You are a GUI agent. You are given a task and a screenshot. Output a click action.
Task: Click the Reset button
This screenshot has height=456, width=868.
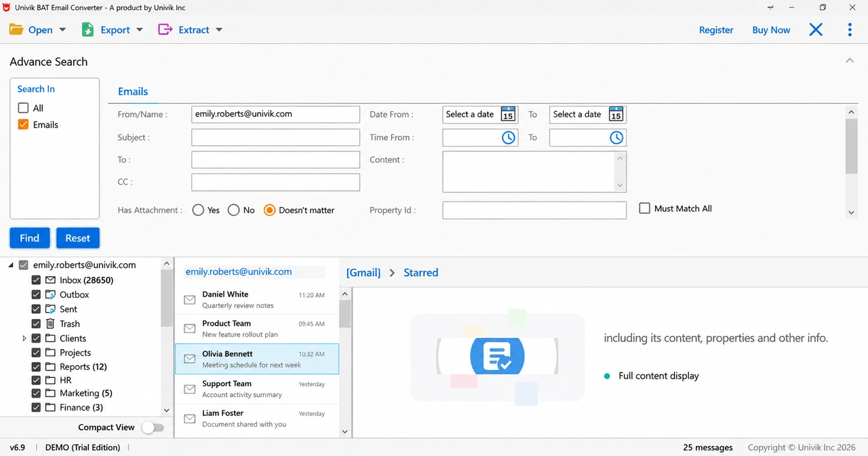tap(78, 238)
